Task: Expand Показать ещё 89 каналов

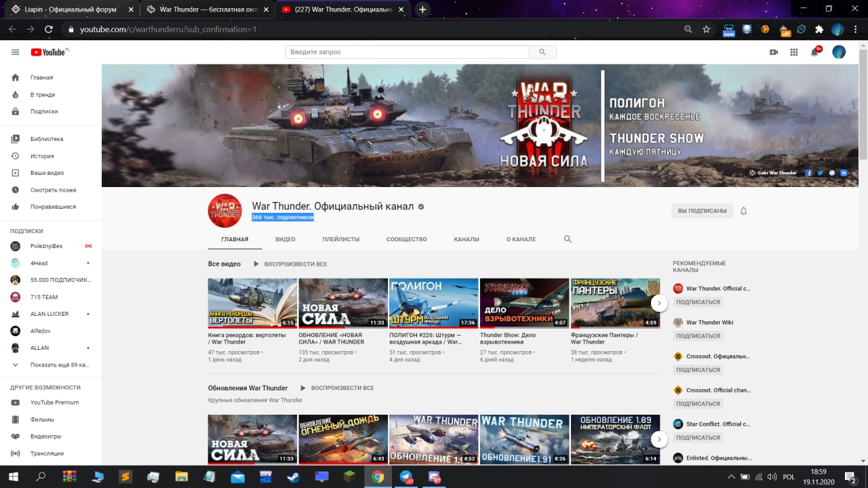Action: pyautogui.click(x=51, y=365)
